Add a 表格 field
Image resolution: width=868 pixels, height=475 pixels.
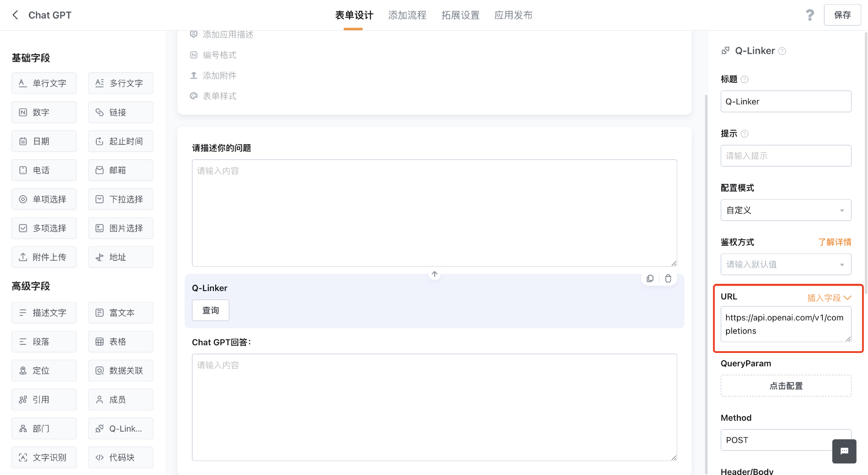[x=121, y=341]
